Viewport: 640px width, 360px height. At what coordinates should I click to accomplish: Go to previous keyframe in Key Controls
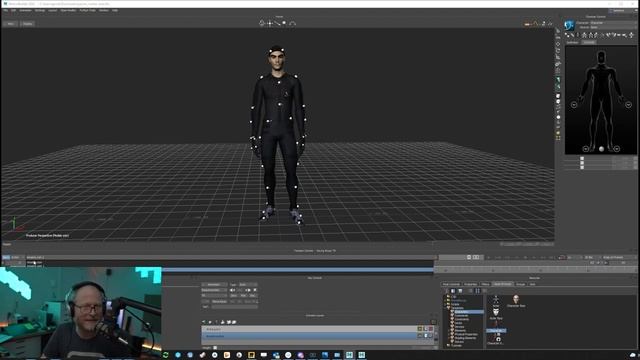(233, 290)
